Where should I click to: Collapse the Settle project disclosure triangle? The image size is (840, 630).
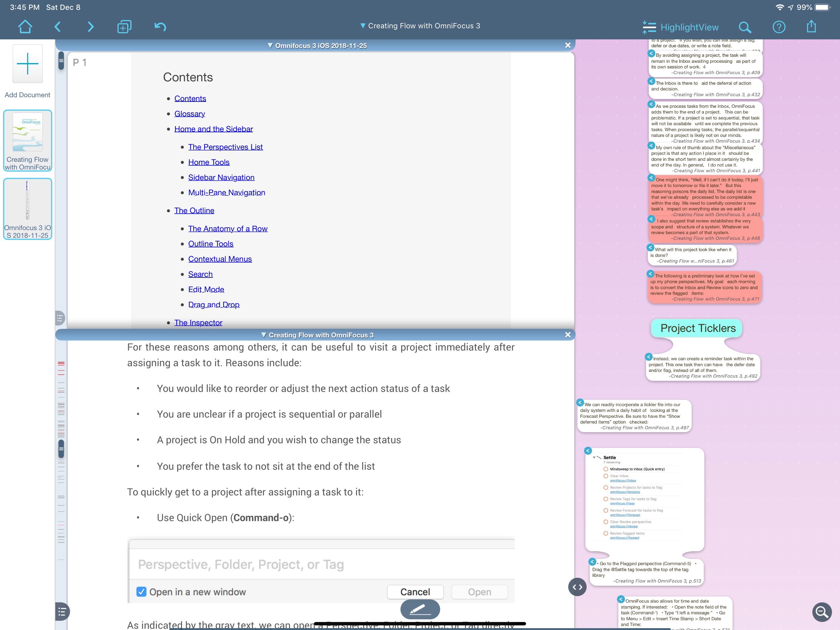(x=594, y=457)
